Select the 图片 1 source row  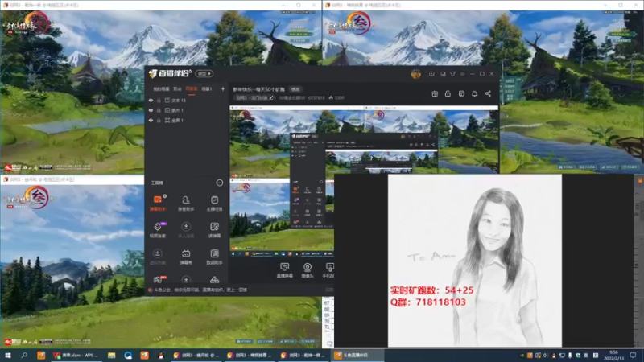coord(187,110)
